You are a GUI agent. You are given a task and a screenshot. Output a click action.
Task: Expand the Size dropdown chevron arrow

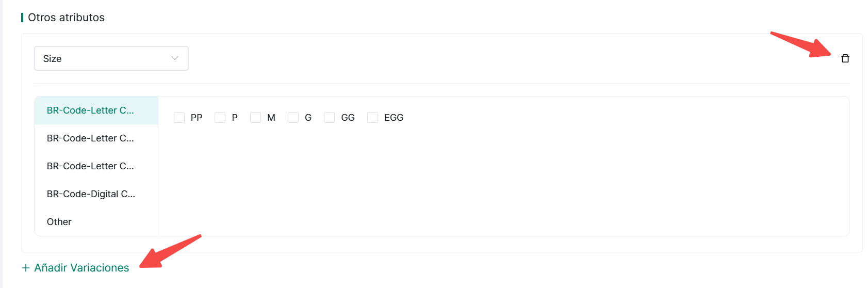(175, 58)
